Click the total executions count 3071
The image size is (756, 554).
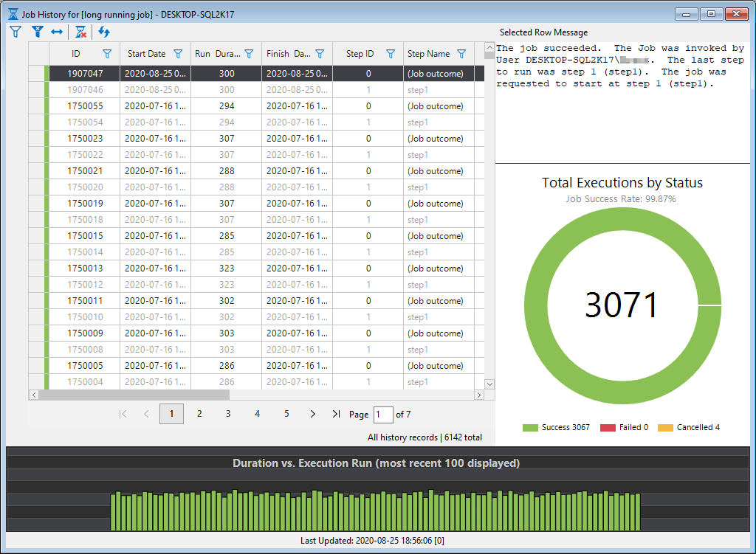click(622, 305)
